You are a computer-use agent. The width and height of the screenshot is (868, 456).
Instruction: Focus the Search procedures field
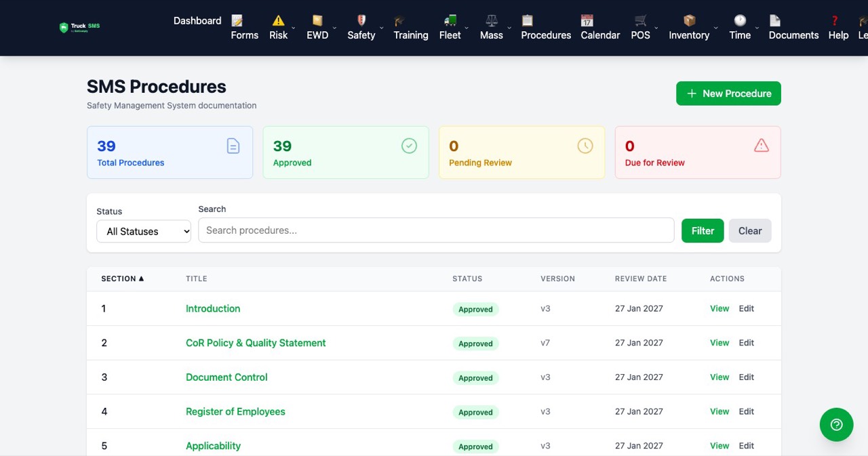tap(436, 230)
